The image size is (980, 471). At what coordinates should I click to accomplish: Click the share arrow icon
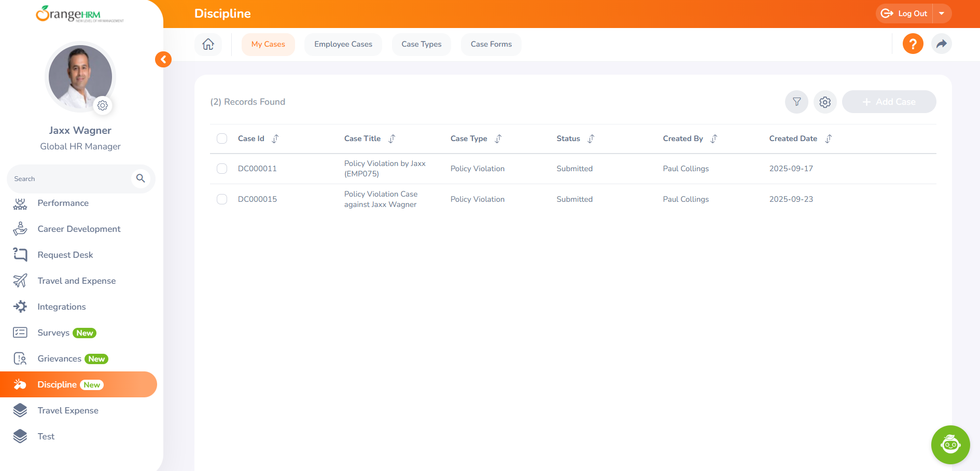click(941, 44)
